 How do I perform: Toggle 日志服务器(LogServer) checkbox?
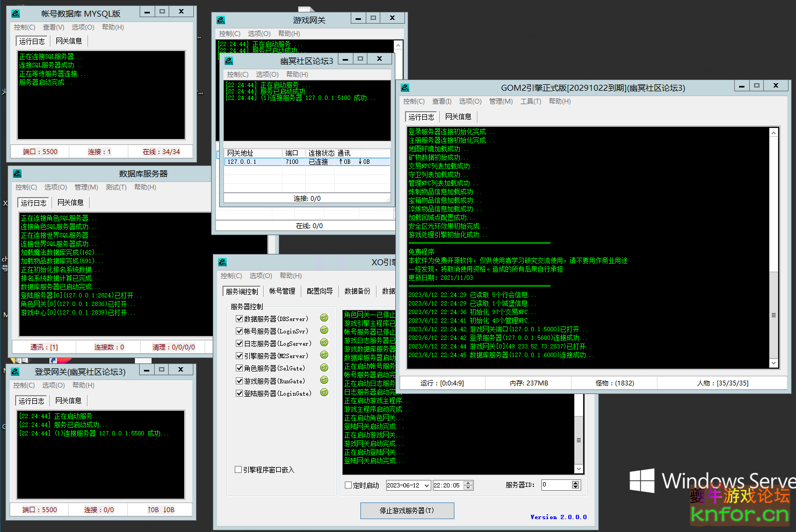pyautogui.click(x=239, y=343)
